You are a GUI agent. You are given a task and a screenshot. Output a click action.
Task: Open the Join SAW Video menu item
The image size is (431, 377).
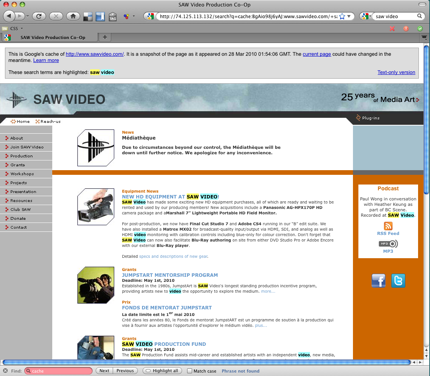[x=26, y=147]
